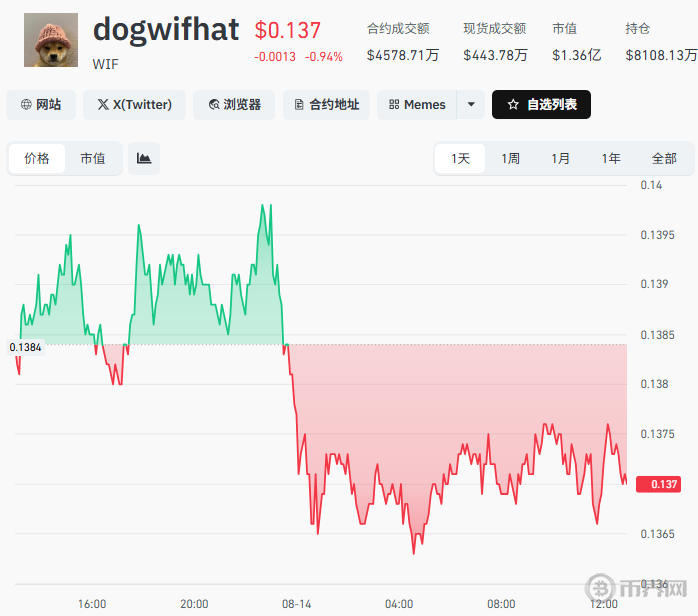The height and width of the screenshot is (616, 698).
Task: Expand the dropdown arrow next to Memes
Action: pyautogui.click(x=471, y=105)
